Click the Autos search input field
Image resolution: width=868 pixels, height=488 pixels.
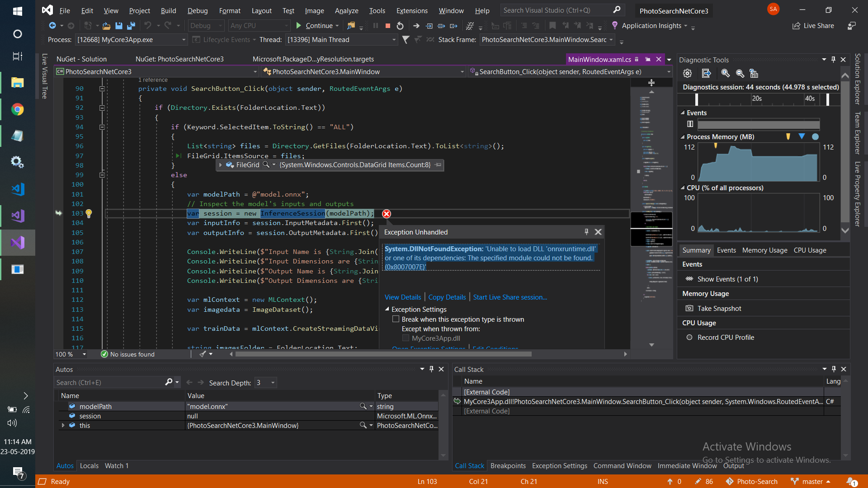108,383
